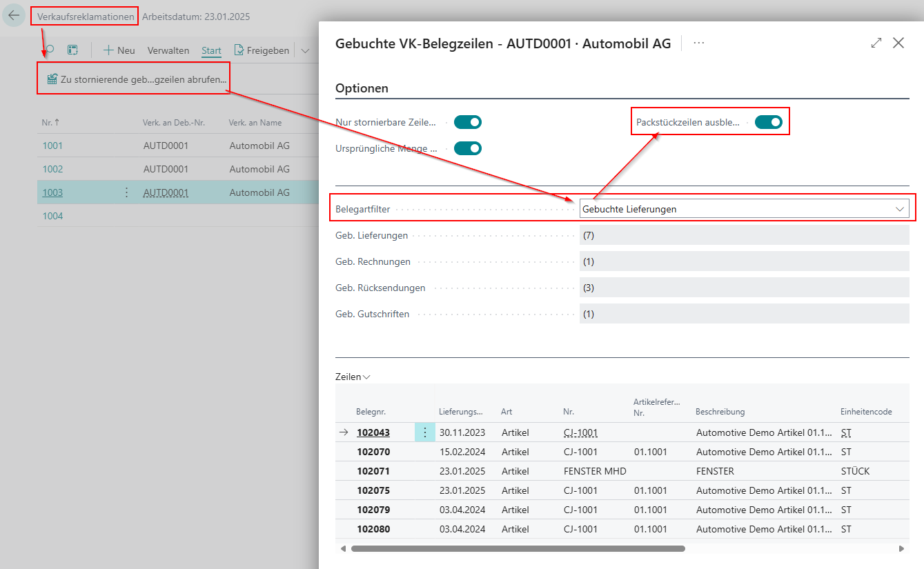924x569 pixels.
Task: Click the row options dots for 1003
Action: 126,192
